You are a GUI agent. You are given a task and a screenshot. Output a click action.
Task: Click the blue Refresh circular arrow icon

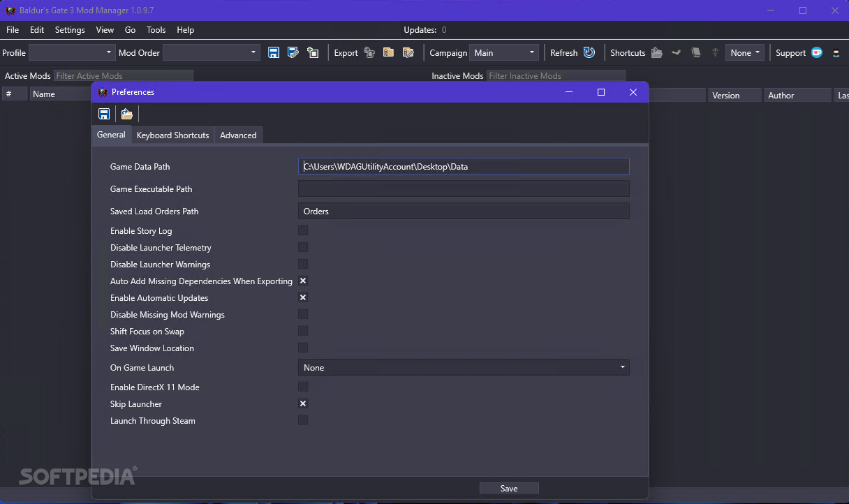tap(589, 52)
